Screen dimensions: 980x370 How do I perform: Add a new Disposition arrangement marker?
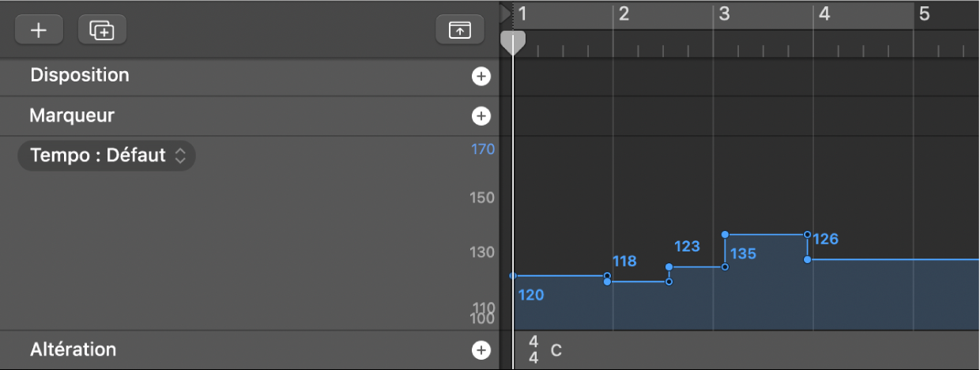click(481, 77)
